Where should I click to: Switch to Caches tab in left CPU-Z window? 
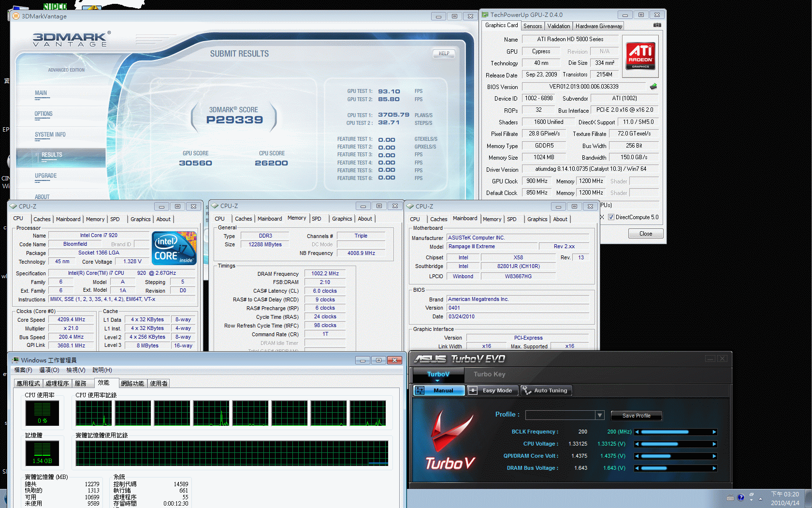coord(42,219)
